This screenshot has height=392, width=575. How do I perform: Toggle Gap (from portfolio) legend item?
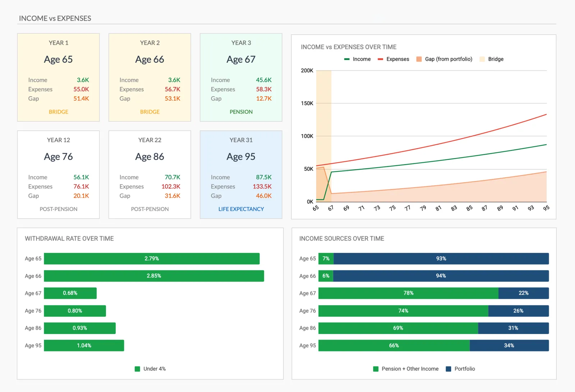point(444,59)
